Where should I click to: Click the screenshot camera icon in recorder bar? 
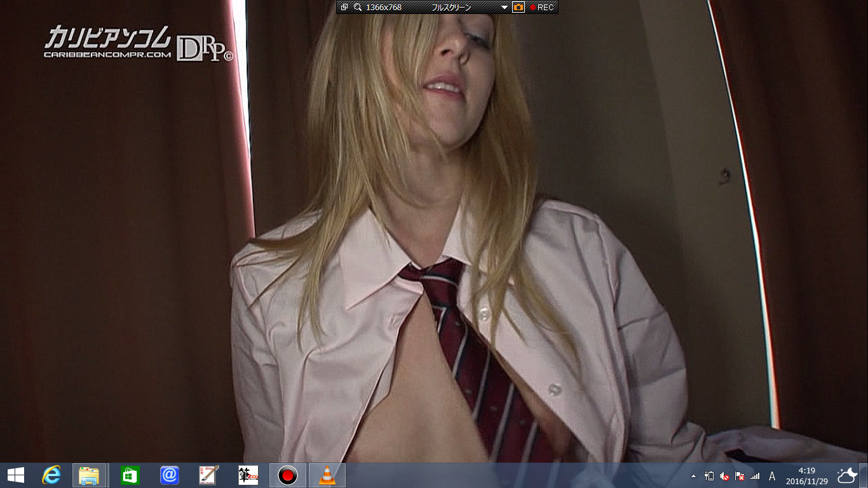coord(519,7)
